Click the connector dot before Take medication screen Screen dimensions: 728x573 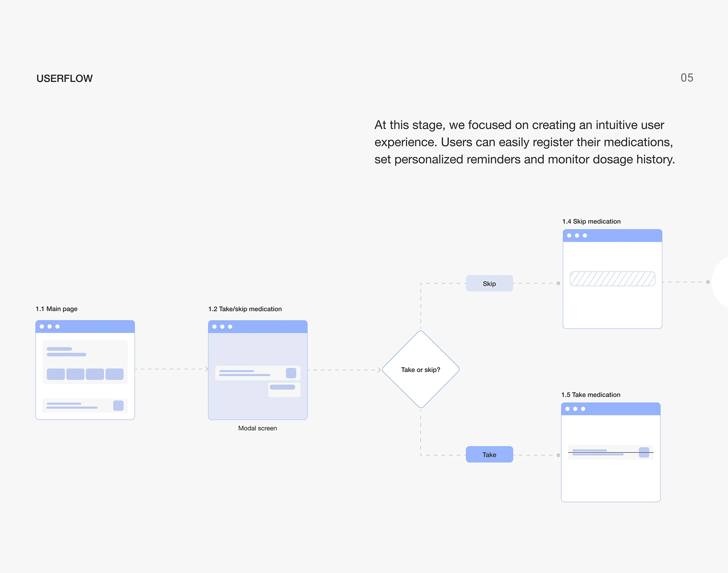(558, 455)
